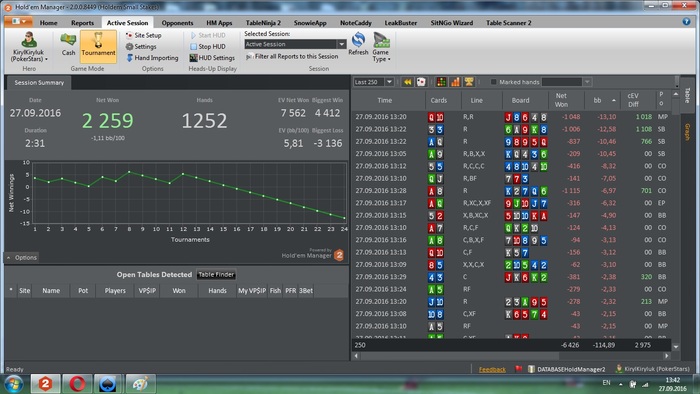Open the LeakBuster tab
Screen dimensions: 700x394
tap(401, 23)
